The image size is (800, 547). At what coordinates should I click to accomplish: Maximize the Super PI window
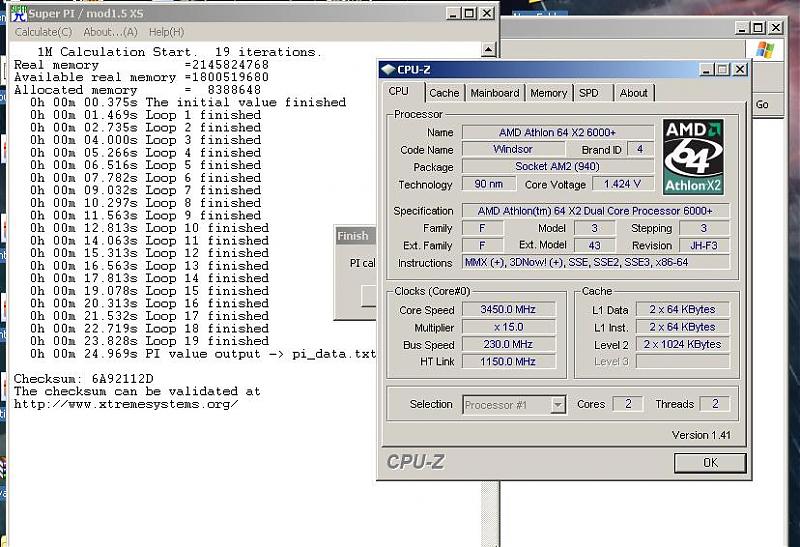[x=469, y=13]
